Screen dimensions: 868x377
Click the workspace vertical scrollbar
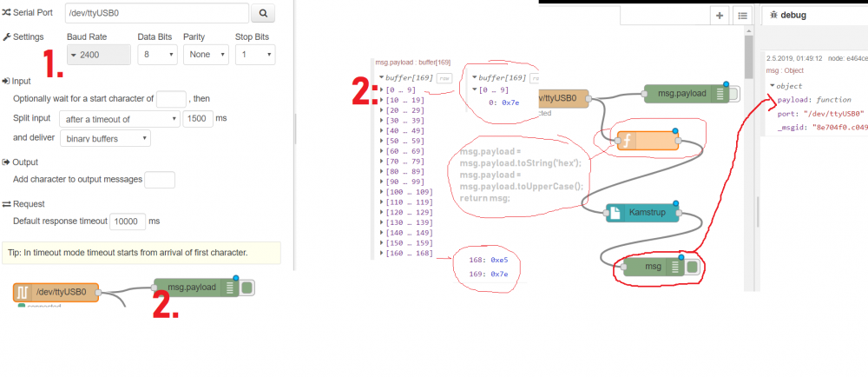tap(750, 61)
